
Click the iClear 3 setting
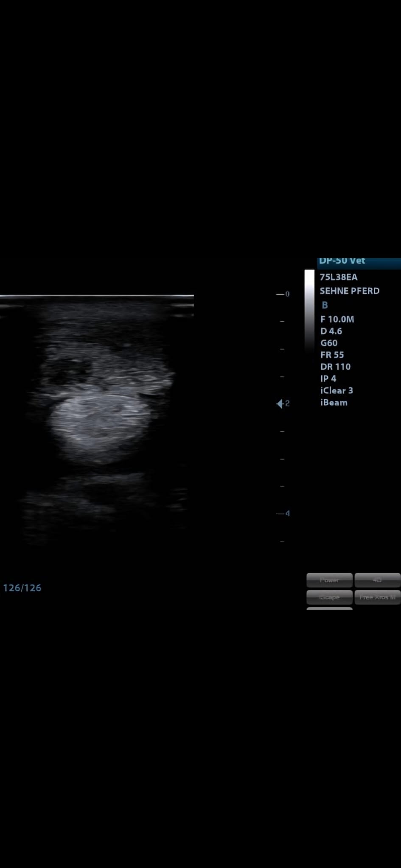pos(337,390)
